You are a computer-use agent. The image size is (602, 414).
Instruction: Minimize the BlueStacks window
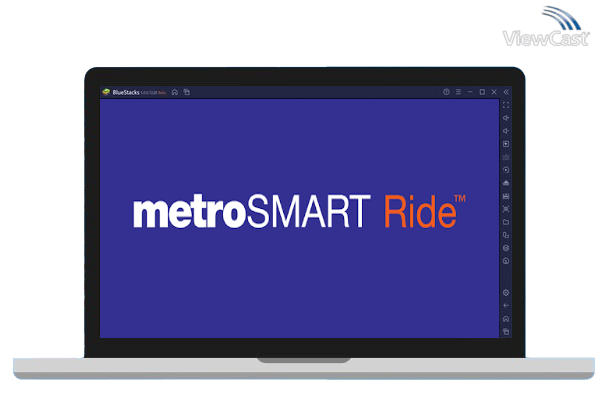(470, 92)
